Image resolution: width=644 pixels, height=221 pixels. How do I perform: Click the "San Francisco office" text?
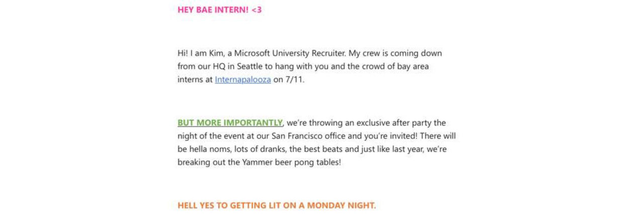click(x=308, y=136)
